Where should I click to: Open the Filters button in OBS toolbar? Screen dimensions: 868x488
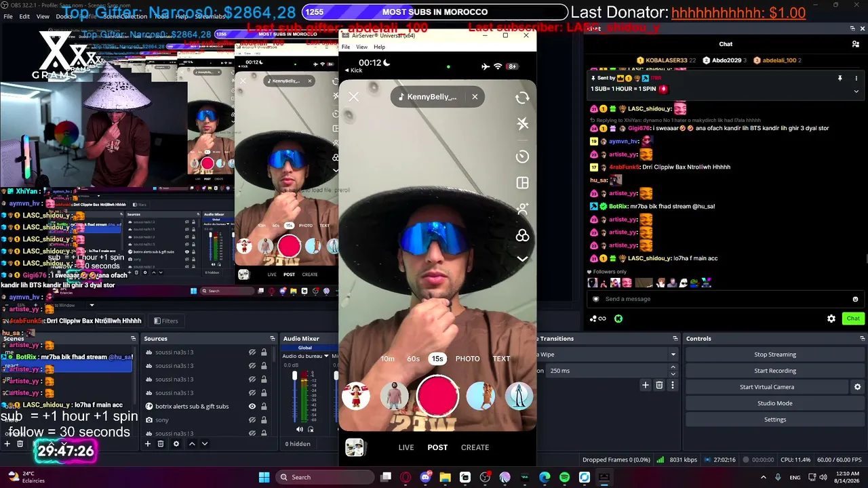(166, 321)
